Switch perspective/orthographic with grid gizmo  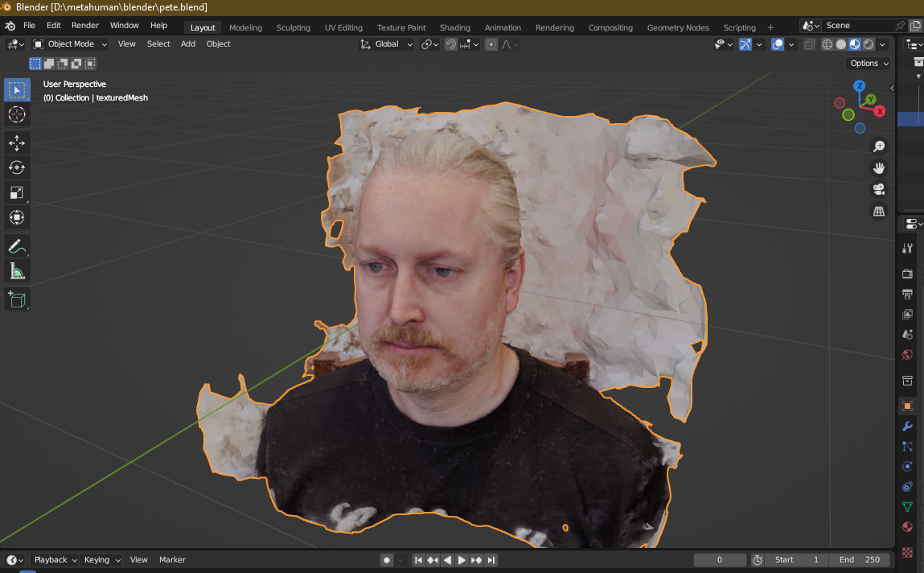click(879, 211)
